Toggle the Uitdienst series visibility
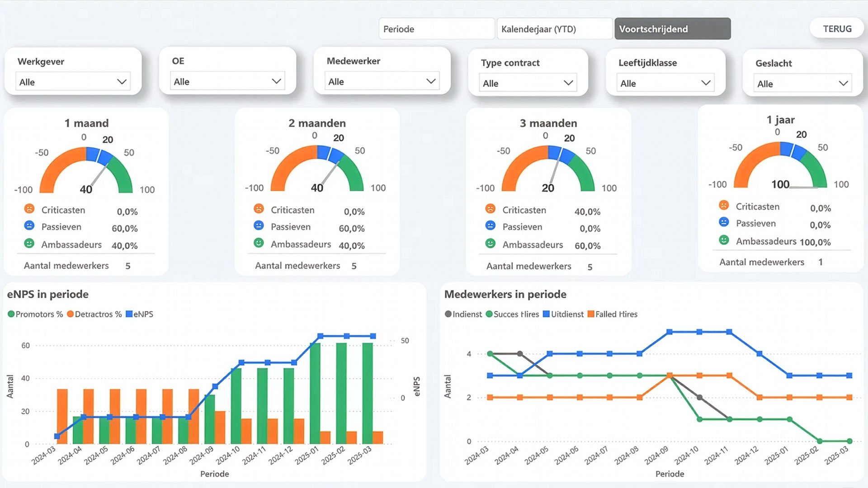868x488 pixels. 547,314
